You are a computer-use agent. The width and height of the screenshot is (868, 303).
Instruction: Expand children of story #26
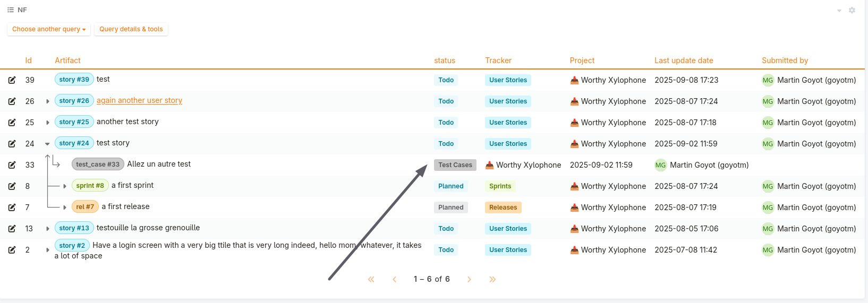point(47,101)
